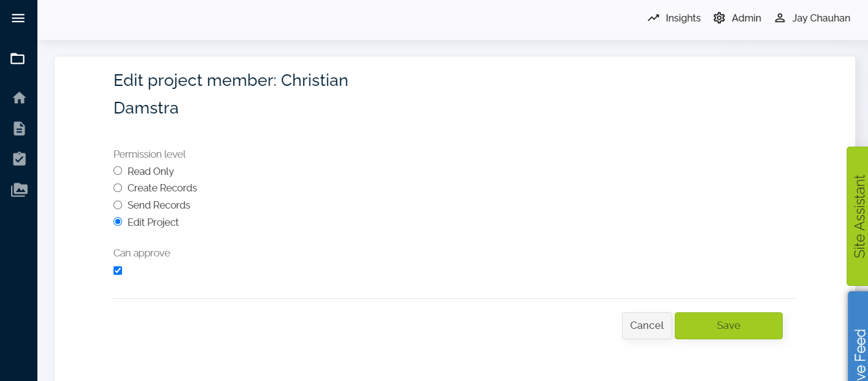Uncheck the Can approve checkbox

pos(118,271)
